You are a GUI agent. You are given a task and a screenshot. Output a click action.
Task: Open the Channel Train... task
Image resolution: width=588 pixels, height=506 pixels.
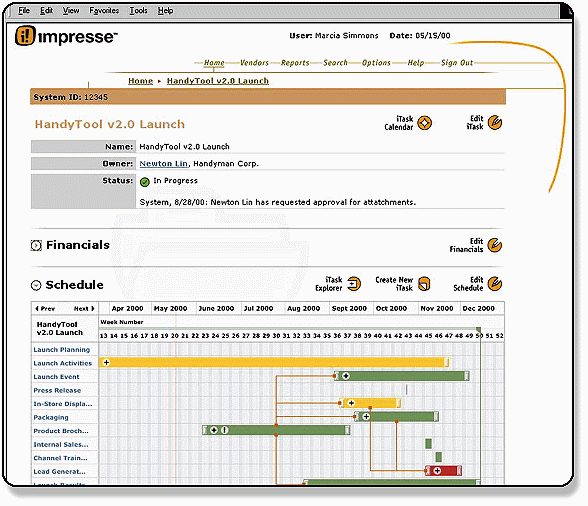click(x=60, y=458)
